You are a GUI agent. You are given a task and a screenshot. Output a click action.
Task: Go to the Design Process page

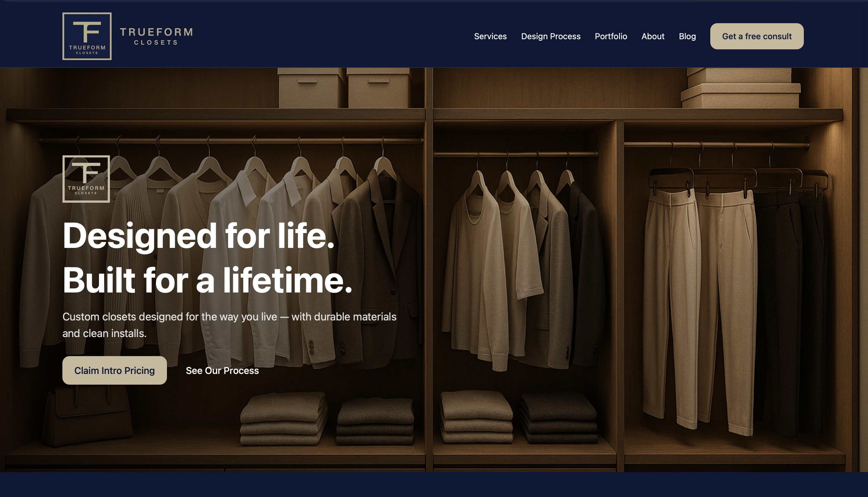pos(550,36)
